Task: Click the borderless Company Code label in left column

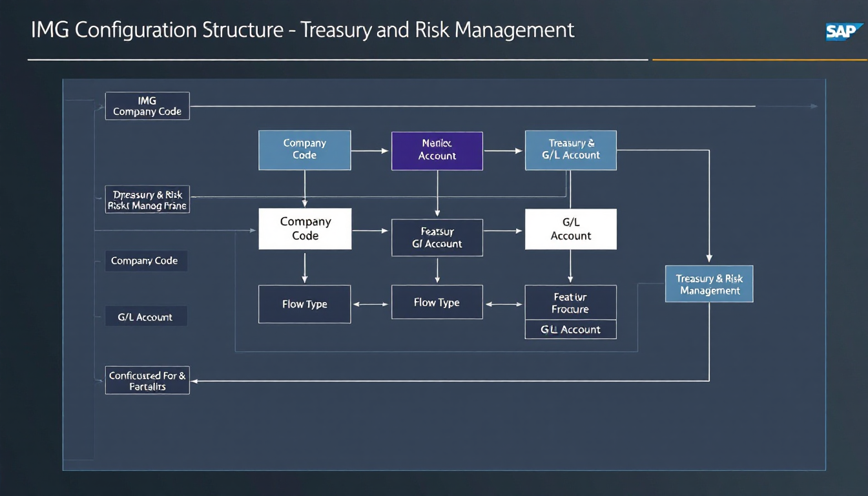Action: click(146, 261)
